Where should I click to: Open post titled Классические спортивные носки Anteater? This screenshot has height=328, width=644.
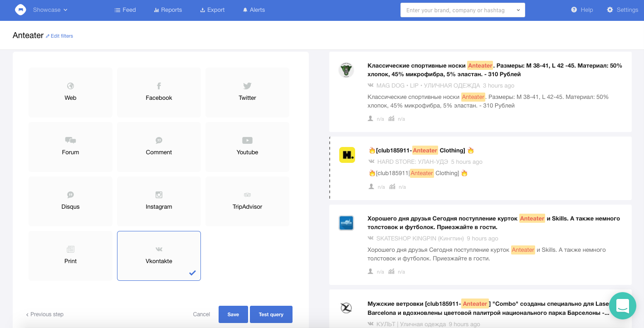[495, 70]
